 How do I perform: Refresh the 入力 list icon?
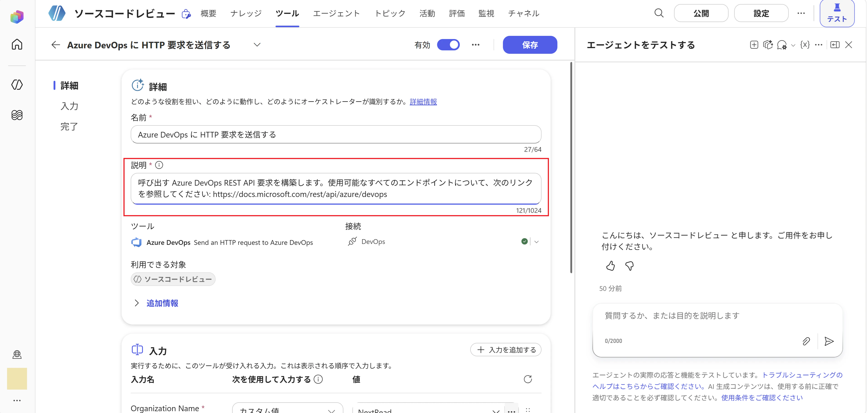[528, 379]
